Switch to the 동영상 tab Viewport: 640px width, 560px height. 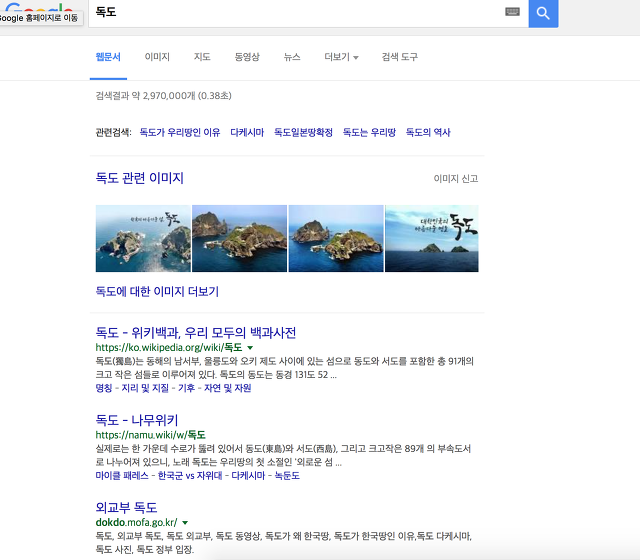pyautogui.click(x=247, y=57)
